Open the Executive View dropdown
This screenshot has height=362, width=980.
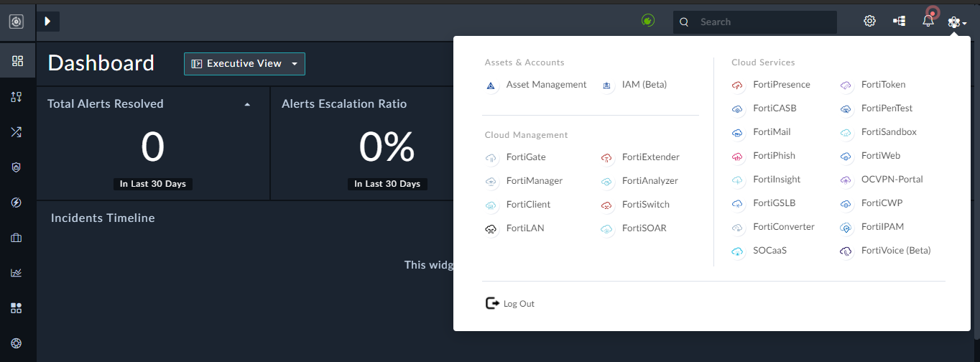coord(244,64)
